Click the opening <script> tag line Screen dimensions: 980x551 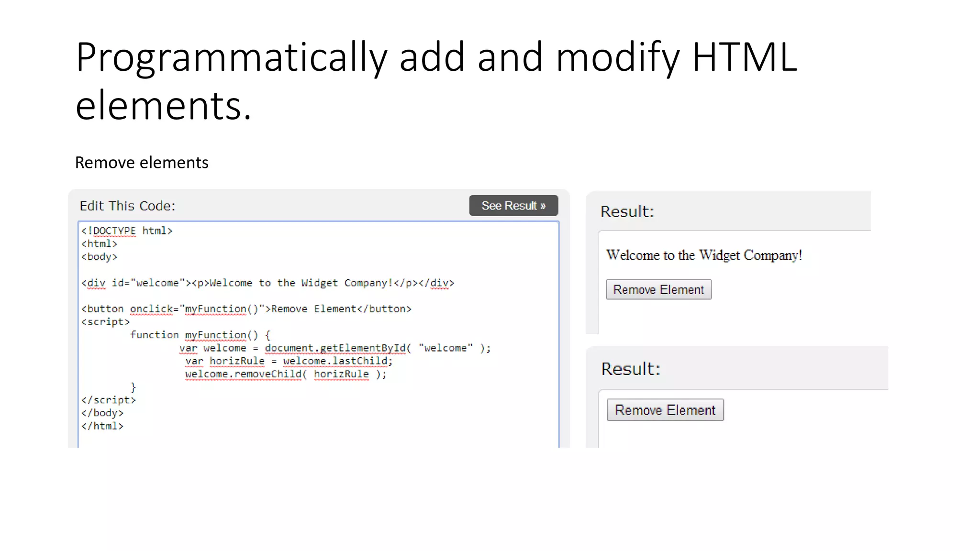coord(105,322)
